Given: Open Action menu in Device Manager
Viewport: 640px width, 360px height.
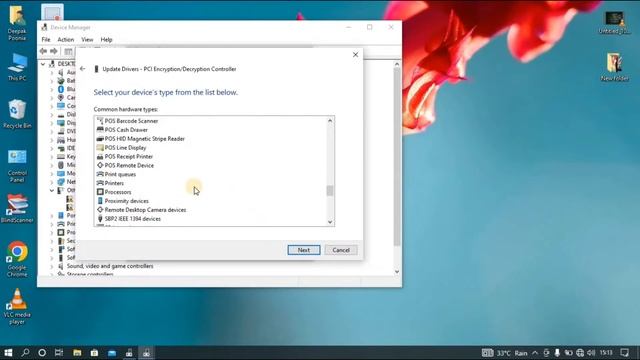Looking at the screenshot, I should click(x=65, y=40).
